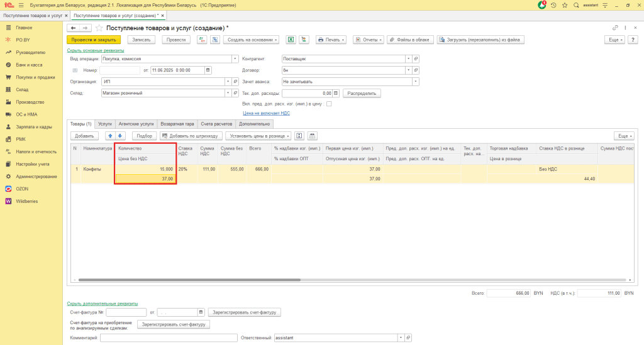Switch to Дополнительно tab
The image size is (644, 345).
coord(255,124)
